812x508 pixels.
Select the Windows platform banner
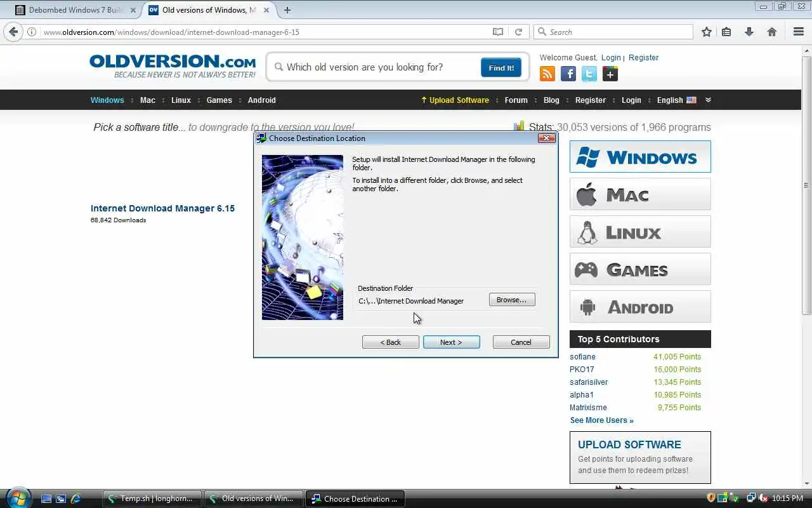pyautogui.click(x=640, y=157)
